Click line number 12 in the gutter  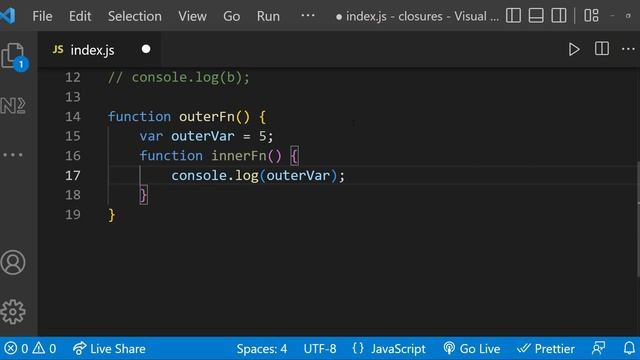73,78
